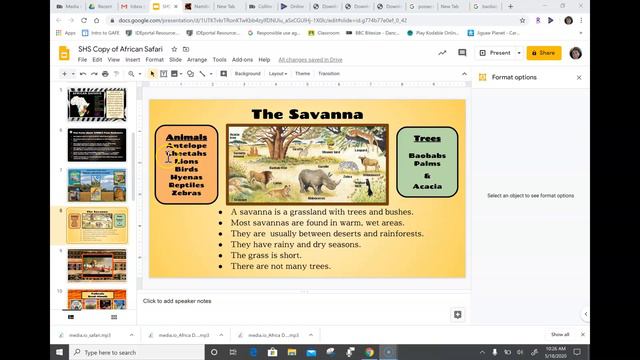Open the Present options dropdown arrow
This screenshot has height=360, width=640.
[x=519, y=53]
